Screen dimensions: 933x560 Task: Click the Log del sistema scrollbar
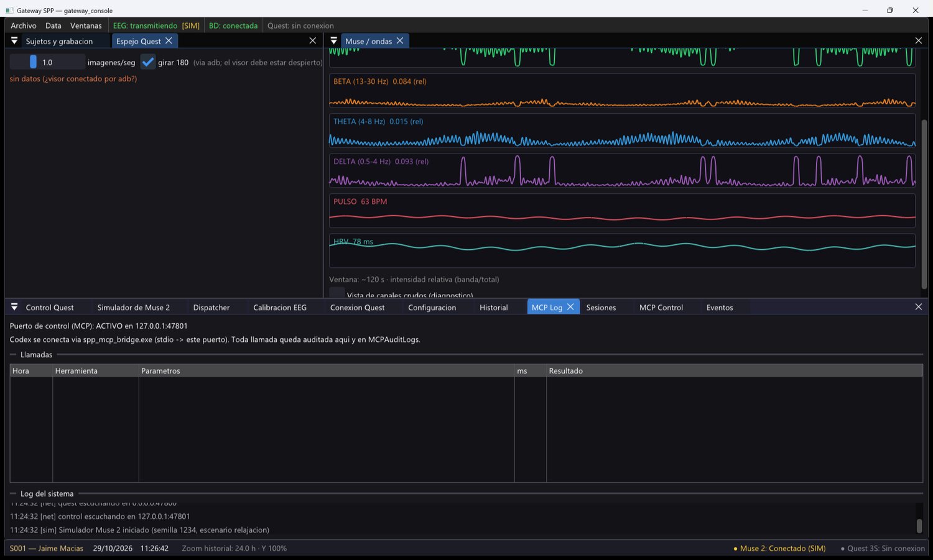coord(919,526)
